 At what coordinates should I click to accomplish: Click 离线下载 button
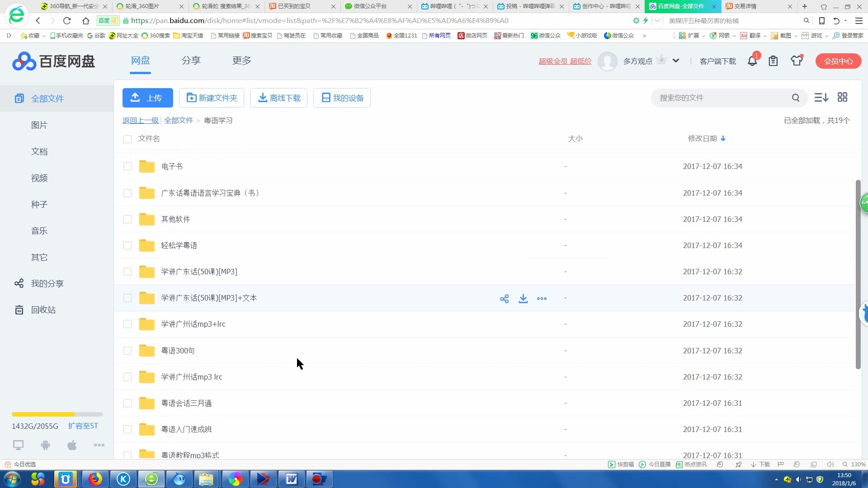278,98
